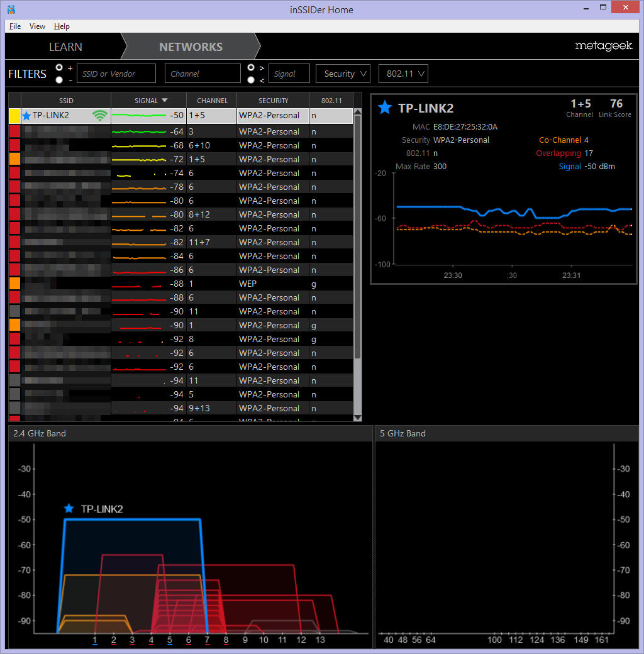The width and height of the screenshot is (644, 654).
Task: Click the 11+7 channel cell
Action: tap(199, 242)
